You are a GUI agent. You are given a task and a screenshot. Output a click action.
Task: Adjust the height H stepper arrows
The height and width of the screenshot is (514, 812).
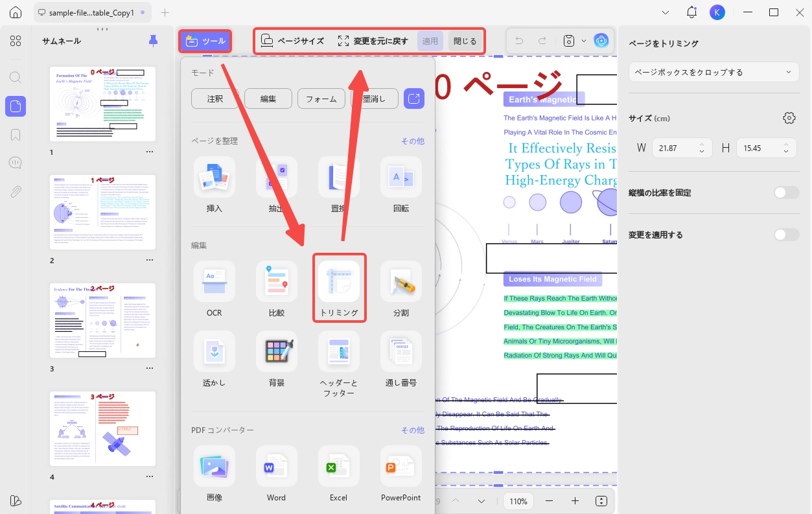786,148
